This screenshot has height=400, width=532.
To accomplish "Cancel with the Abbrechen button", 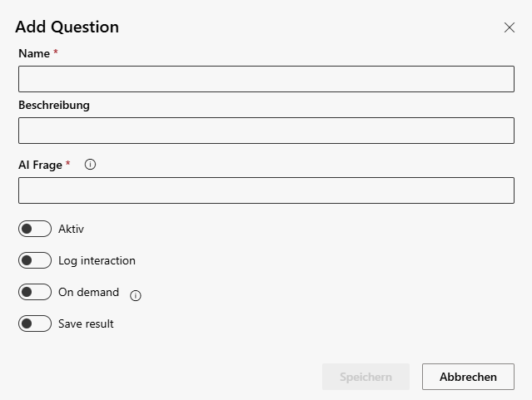I will click(x=468, y=377).
